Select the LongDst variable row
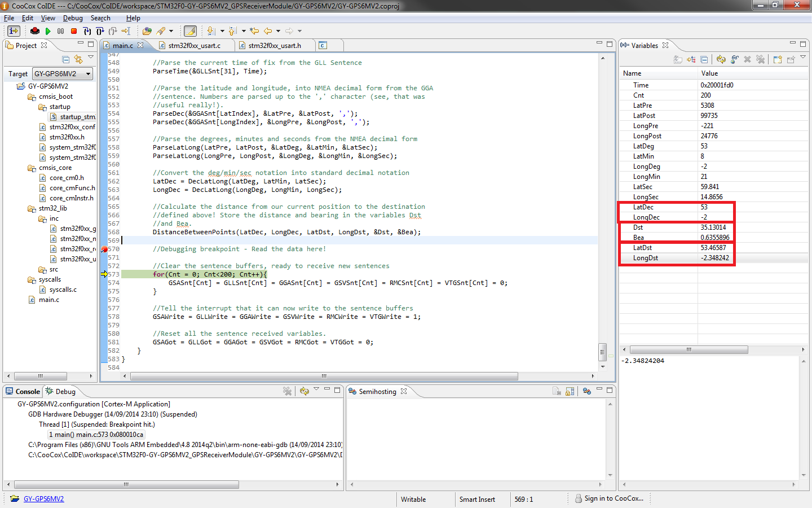Viewport: 812px width, 508px height. click(x=646, y=258)
